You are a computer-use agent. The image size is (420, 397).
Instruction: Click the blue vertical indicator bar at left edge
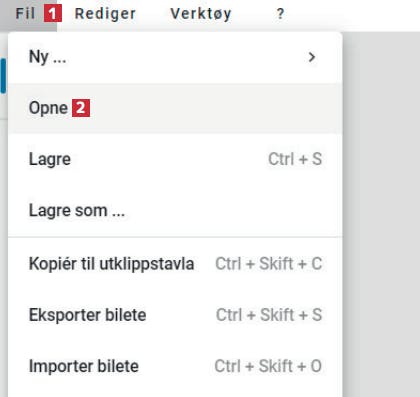(x=3, y=76)
